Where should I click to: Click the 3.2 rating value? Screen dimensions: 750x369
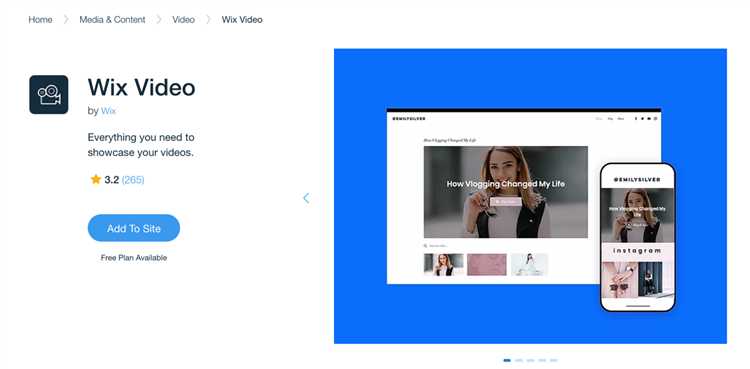pyautogui.click(x=111, y=180)
